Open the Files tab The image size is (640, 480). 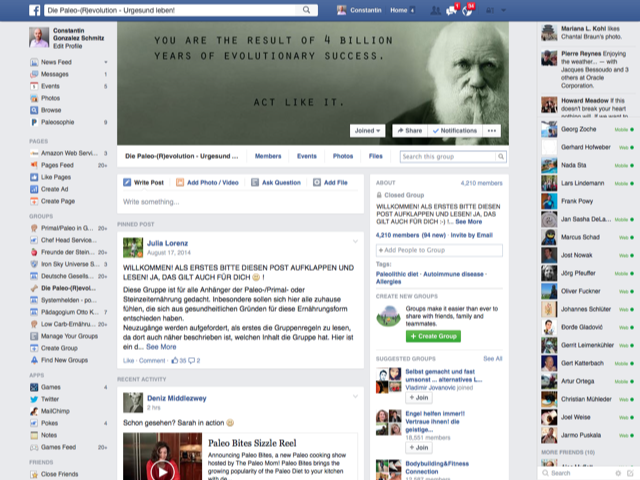tap(376, 156)
